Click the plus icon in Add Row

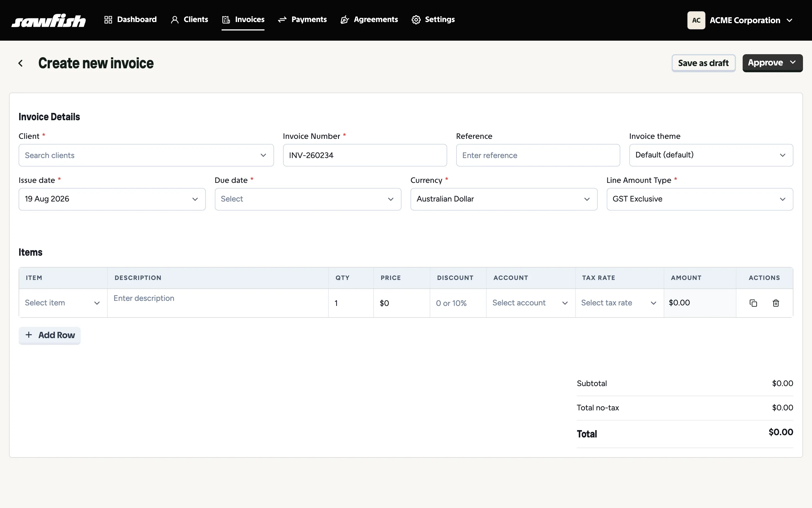(x=29, y=335)
